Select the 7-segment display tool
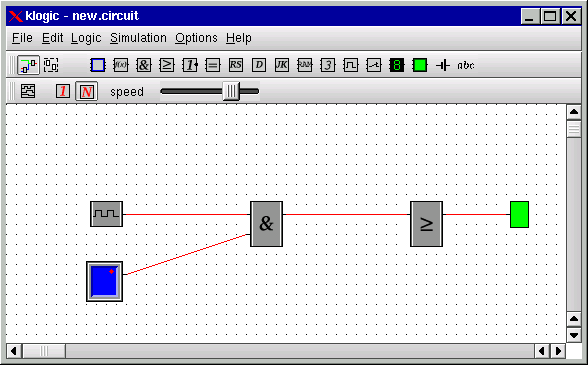 click(x=397, y=65)
